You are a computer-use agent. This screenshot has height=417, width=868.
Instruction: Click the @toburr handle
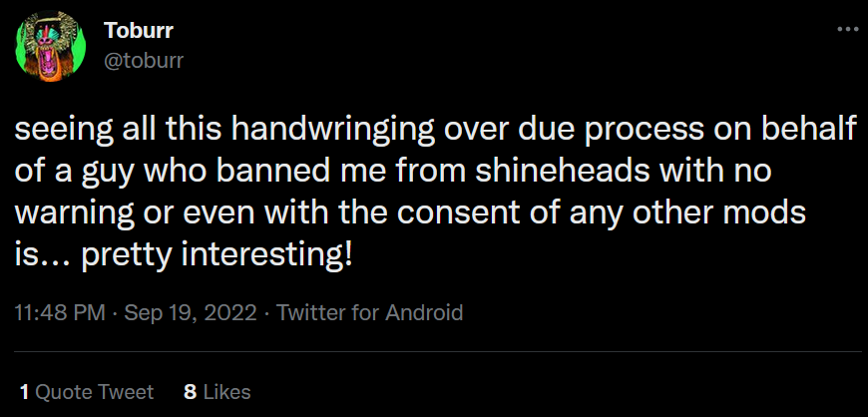tap(144, 60)
